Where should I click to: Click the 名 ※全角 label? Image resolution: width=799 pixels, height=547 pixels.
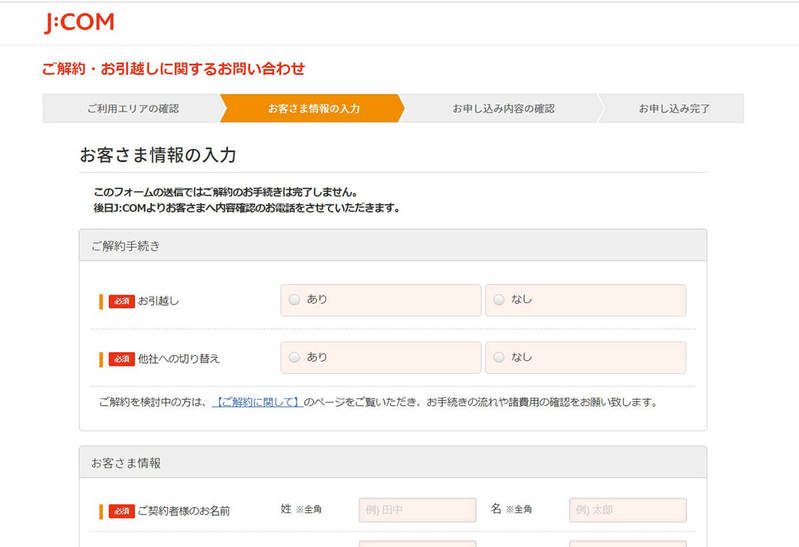coord(512,509)
